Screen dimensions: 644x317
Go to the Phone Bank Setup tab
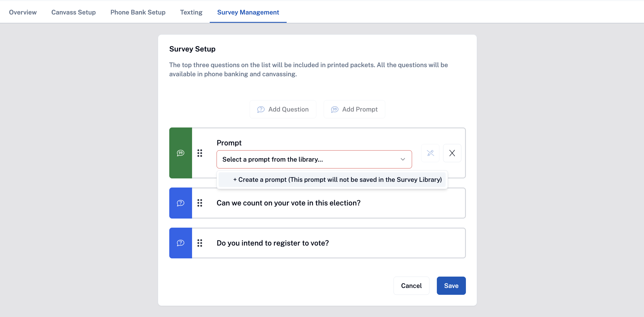[x=138, y=12]
